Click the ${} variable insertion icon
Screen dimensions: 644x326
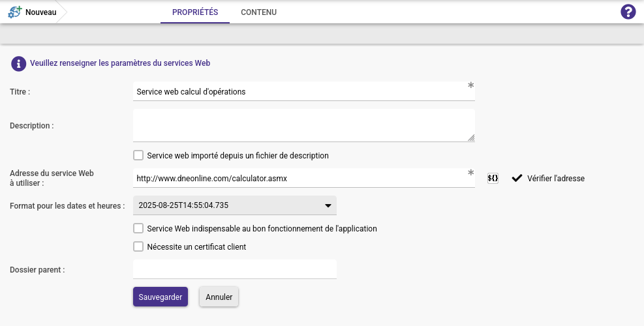[x=493, y=178]
